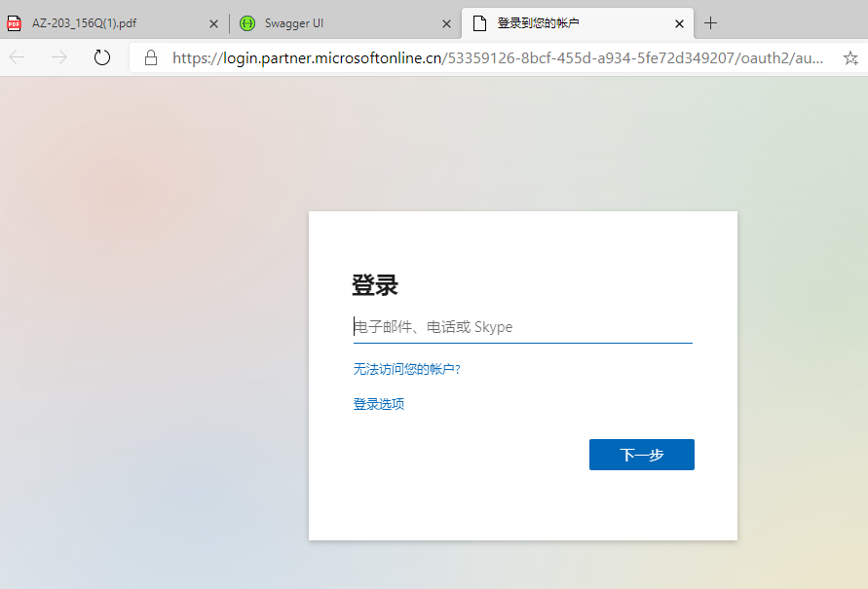This screenshot has width=868, height=589.
Task: Reload the page with refresh icon
Action: click(102, 57)
